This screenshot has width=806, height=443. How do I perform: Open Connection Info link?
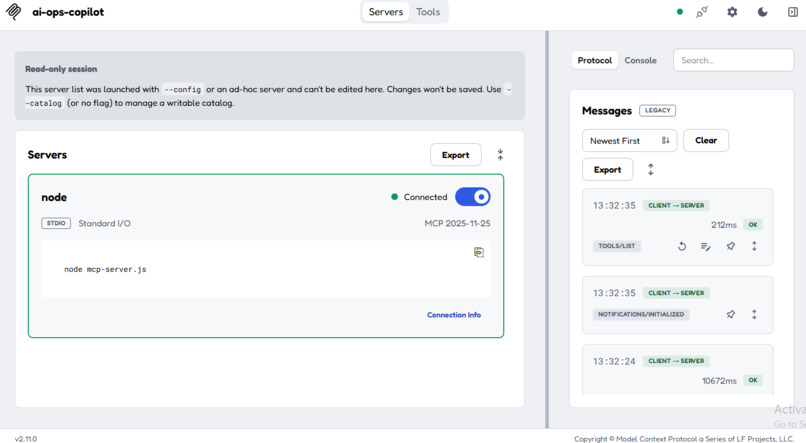coord(454,315)
